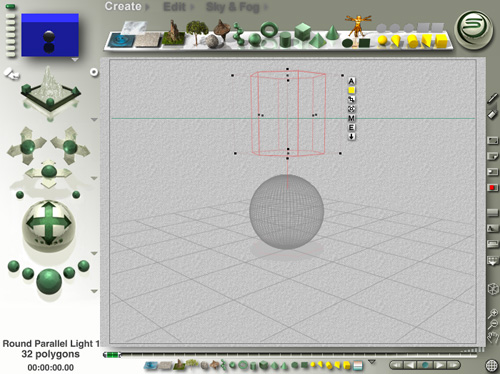
Task: Toggle the nano preview mode circle
Action: 94,72
